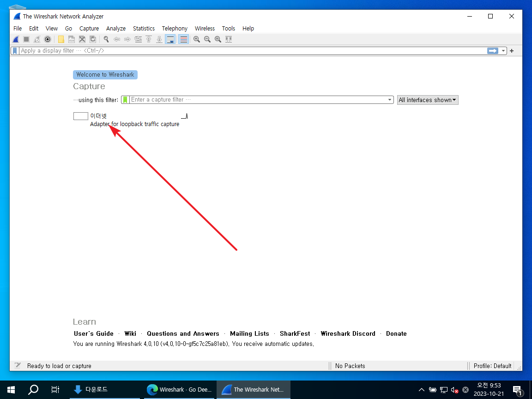This screenshot has height=399, width=532.
Task: Restart the current capture icon
Action: [x=36, y=39]
